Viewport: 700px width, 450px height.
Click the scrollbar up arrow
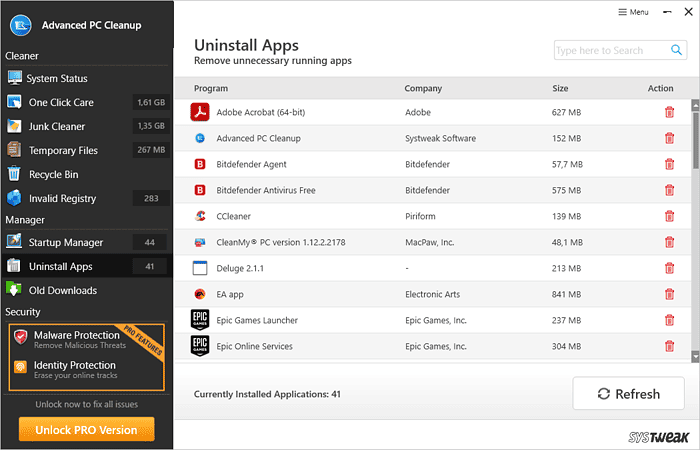[695, 105]
